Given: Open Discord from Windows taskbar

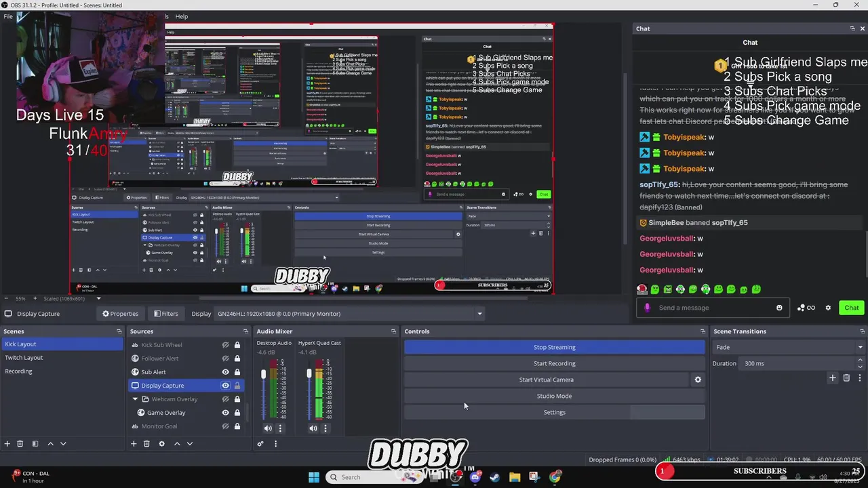Looking at the screenshot, I should point(475,477).
